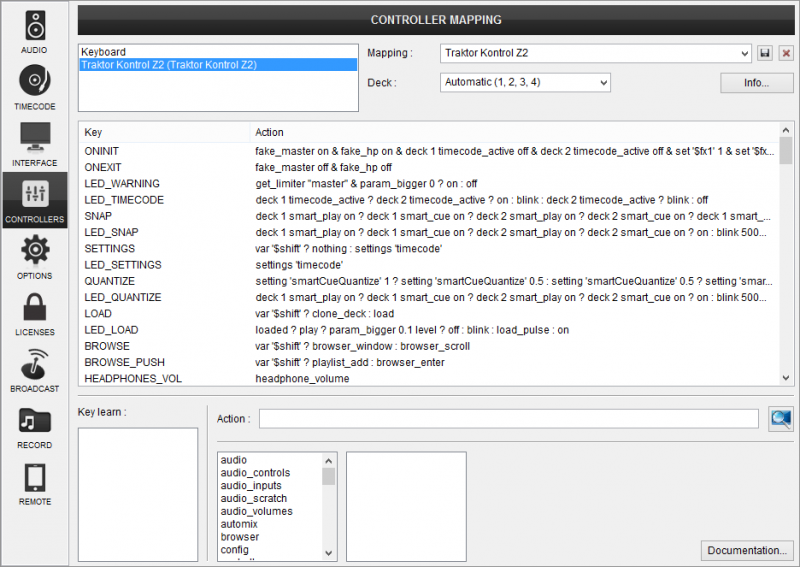Click the action search magnifier icon
800x567 pixels.
pos(780,419)
